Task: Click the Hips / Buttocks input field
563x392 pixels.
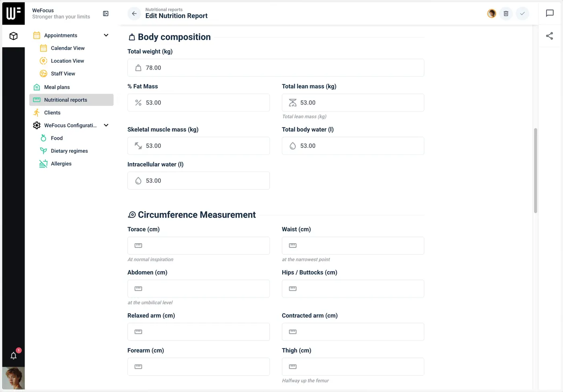Action: 353,289
